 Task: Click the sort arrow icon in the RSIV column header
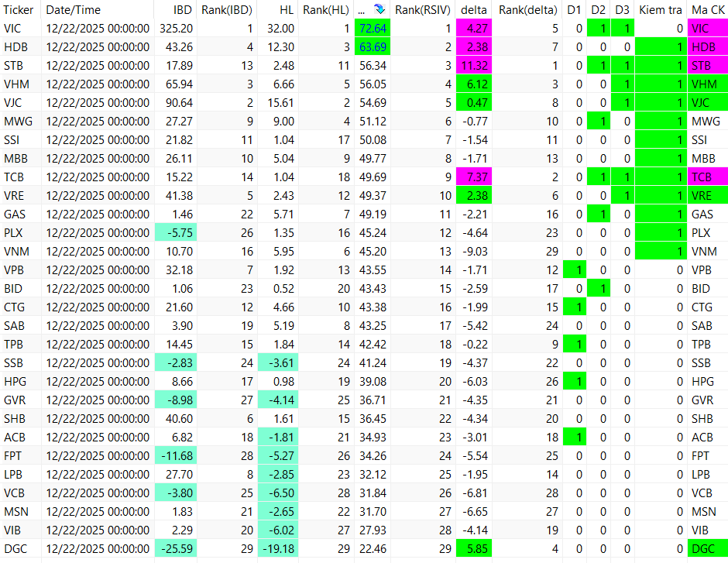click(x=379, y=9)
